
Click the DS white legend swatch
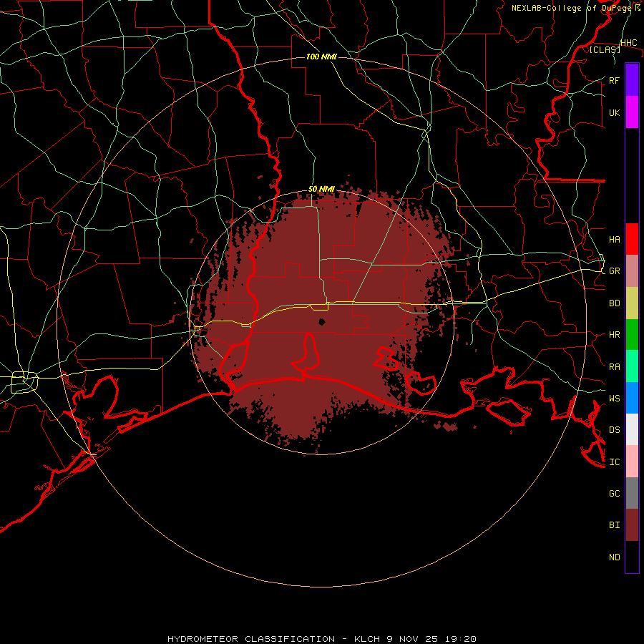tap(632, 429)
